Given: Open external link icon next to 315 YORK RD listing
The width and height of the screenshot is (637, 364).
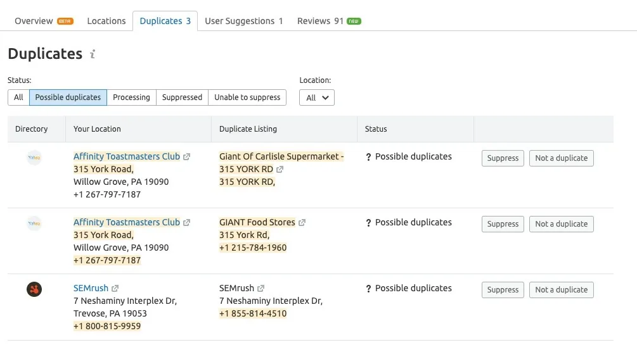Looking at the screenshot, I should pos(280,169).
